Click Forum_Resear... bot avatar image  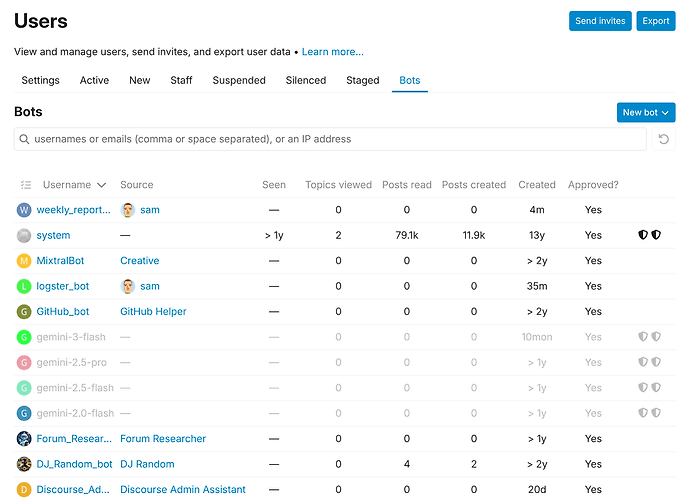coord(24,439)
